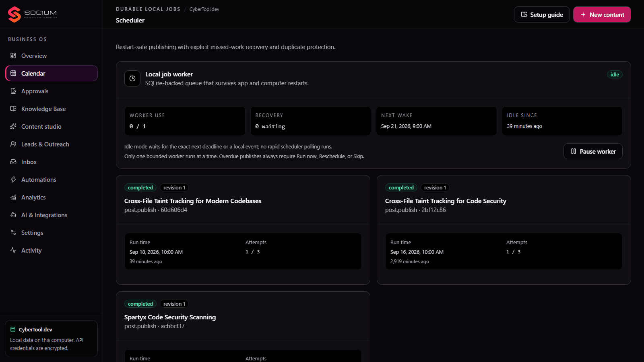
Task: Select the Activity sidebar item
Action: coord(52,250)
